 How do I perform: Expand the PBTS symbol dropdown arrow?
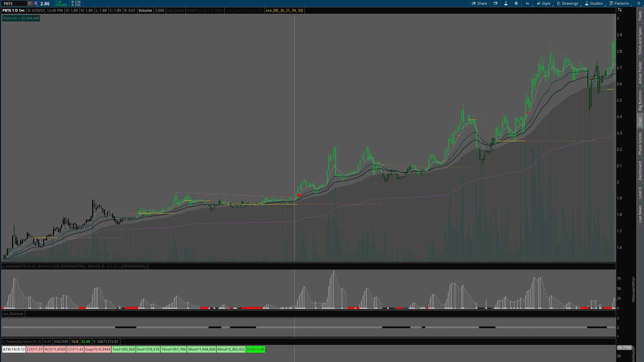(x=30, y=3)
